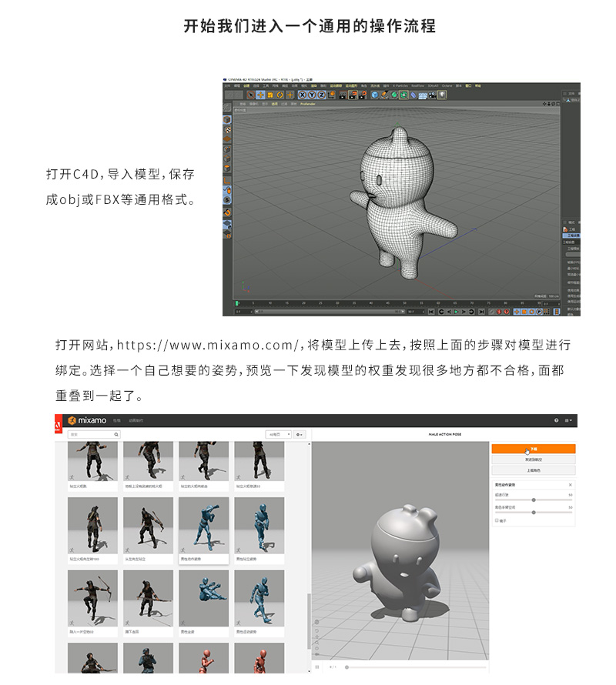Image resolution: width=616 pixels, height=685 pixels.
Task: Switch to Points mode in left sidebar
Action: 227,149
